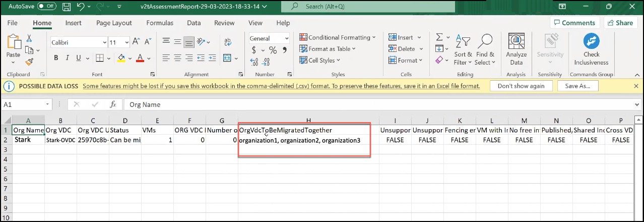Click the Insert Function fx icon
Screen dimensions: 644x222
[113, 104]
